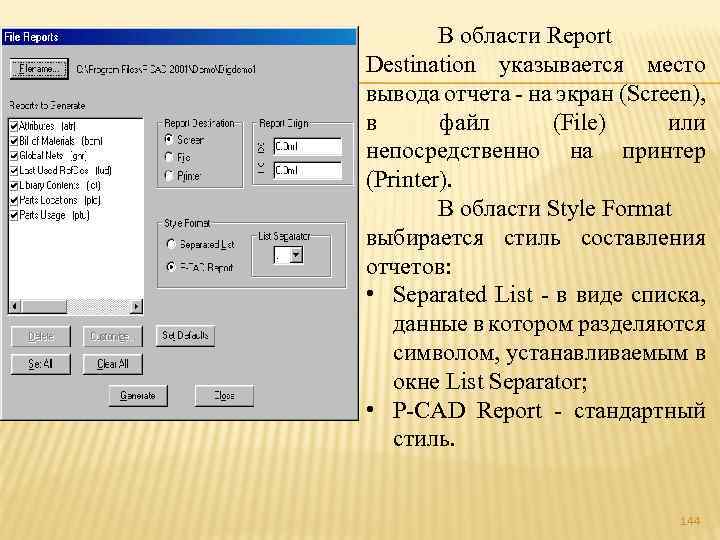Choose P-CAD Report style option
The width and height of the screenshot is (720, 540).
point(171,267)
